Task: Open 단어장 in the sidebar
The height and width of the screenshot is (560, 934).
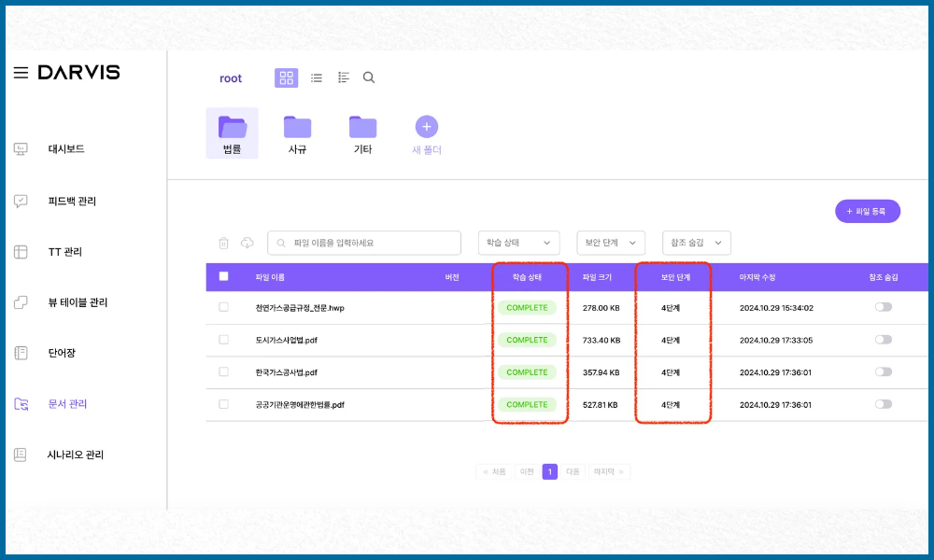Action: (62, 353)
